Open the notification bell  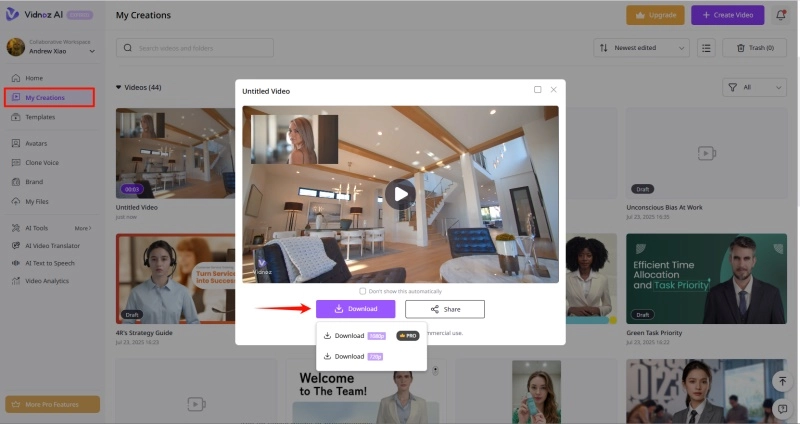pyautogui.click(x=781, y=15)
